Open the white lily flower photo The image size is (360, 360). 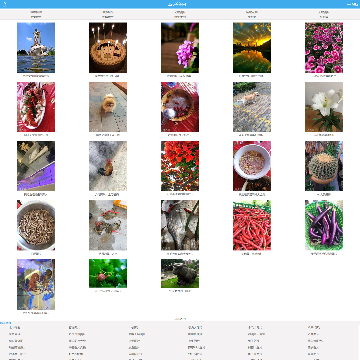(324, 107)
